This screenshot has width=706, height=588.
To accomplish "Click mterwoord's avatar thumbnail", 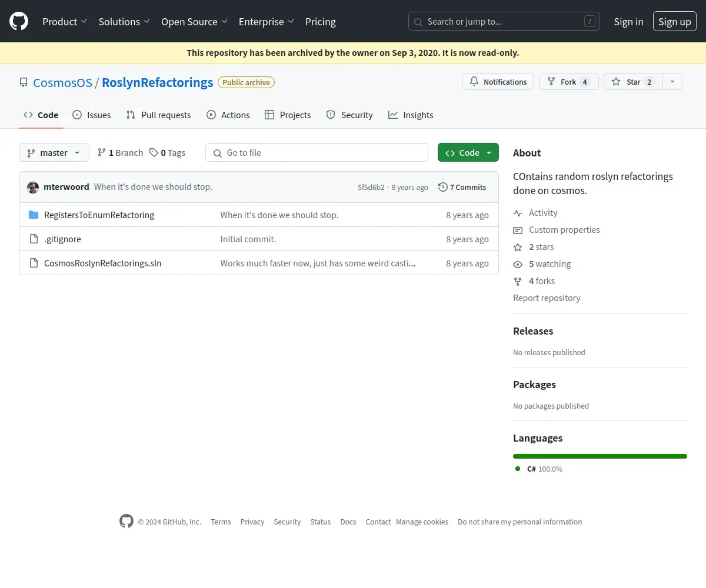I will 33,187.
